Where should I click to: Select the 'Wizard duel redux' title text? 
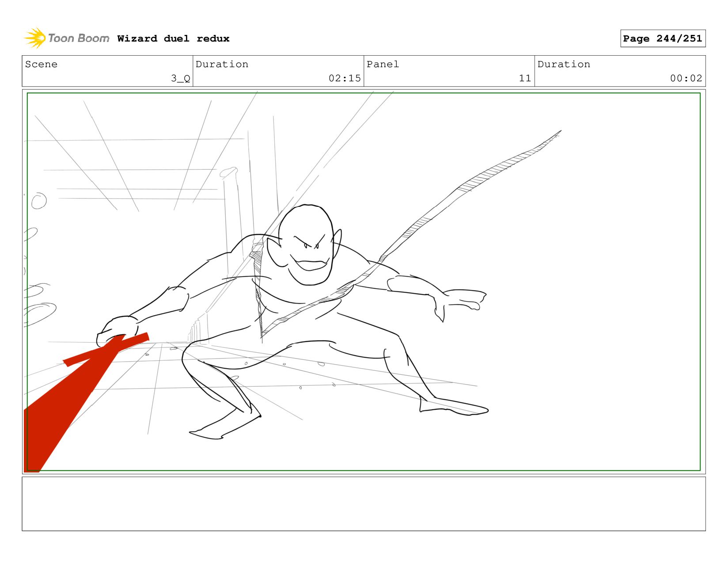173,38
